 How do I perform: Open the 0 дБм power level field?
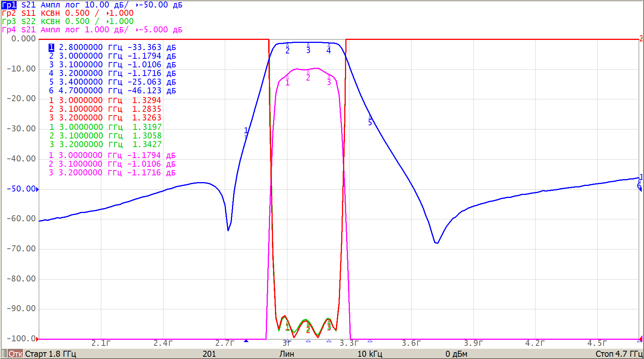(x=456, y=354)
